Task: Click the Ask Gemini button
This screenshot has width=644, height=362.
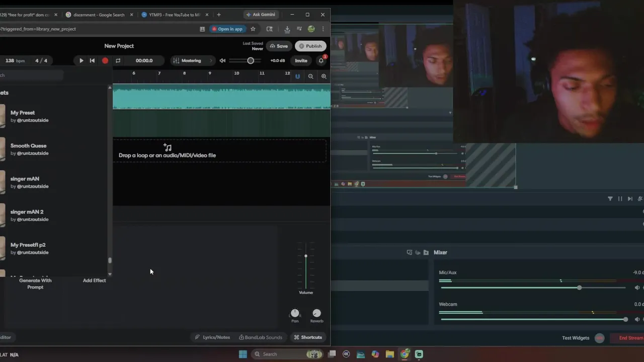Action: 260,15
